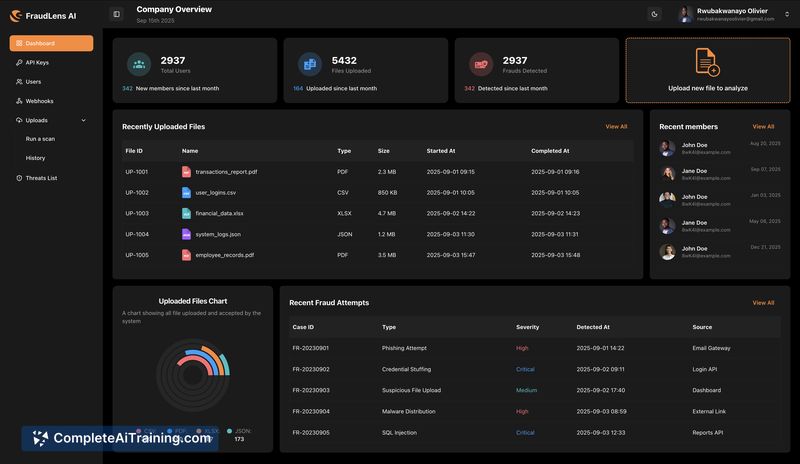The width and height of the screenshot is (800, 464).
Task: Click the Files Uploaded card icon
Action: coord(310,64)
